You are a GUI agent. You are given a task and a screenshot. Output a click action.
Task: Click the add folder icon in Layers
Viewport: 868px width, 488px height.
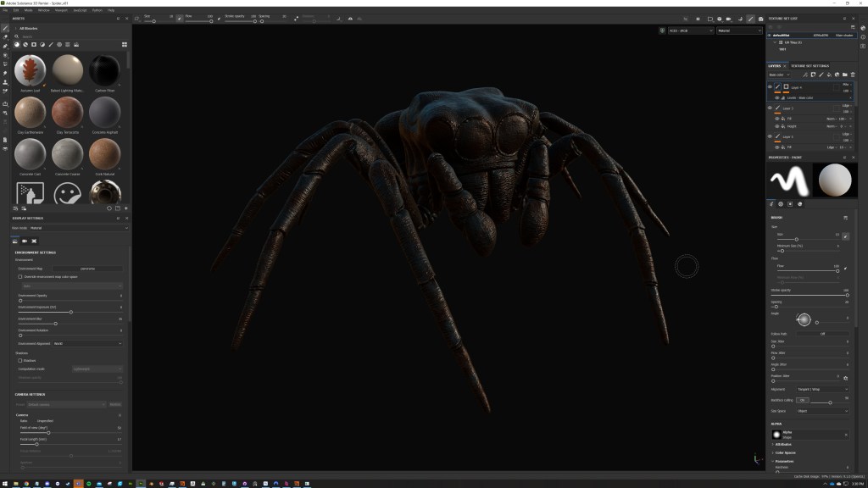coord(843,75)
